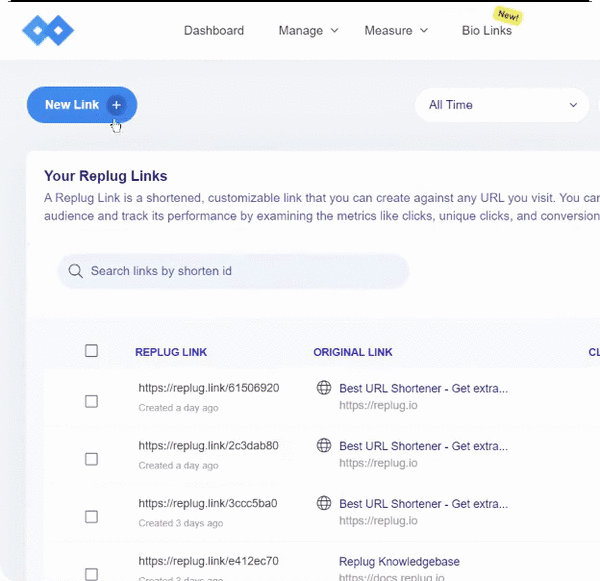This screenshot has height=581, width=600.
Task: Focus the Search links by shorten id field
Action: coord(233,271)
